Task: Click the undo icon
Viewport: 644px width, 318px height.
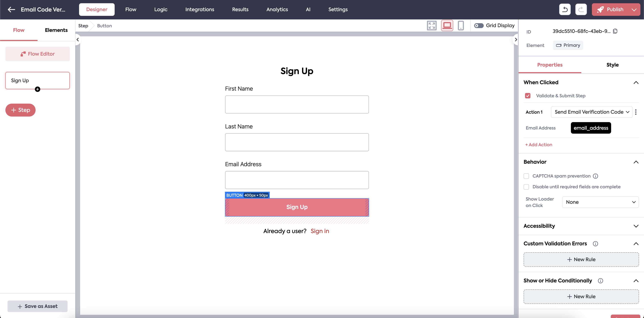Action: tap(565, 10)
